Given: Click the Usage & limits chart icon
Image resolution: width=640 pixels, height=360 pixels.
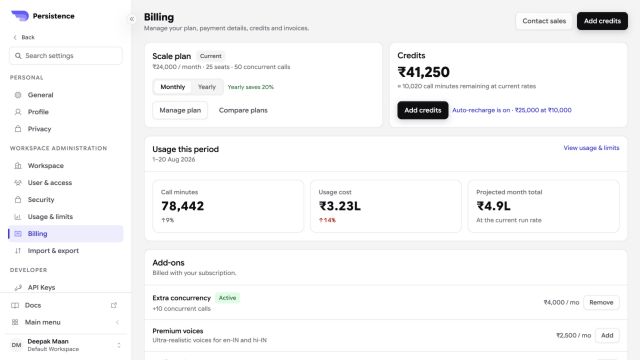Looking at the screenshot, I should [18, 217].
